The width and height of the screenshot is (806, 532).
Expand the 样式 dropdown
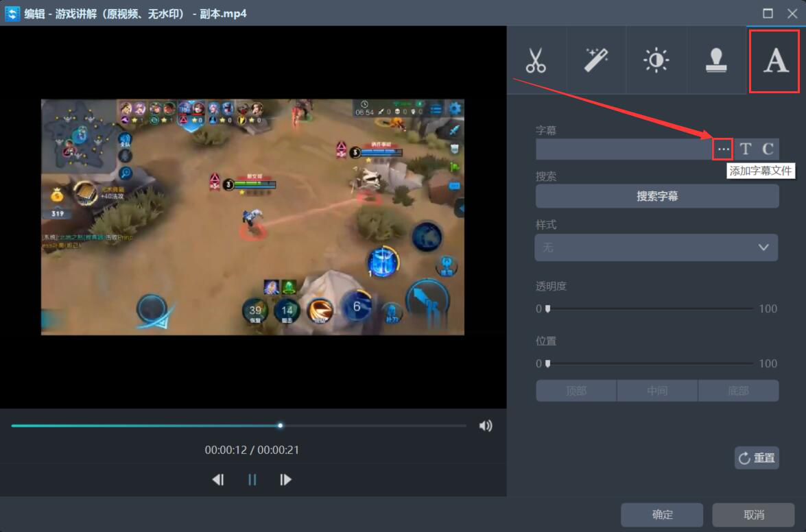(x=656, y=247)
